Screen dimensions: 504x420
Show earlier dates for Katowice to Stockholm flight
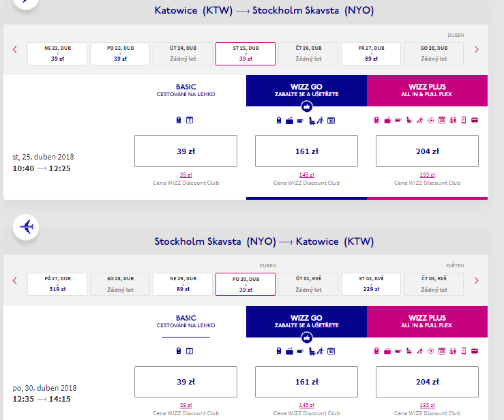coord(14,49)
